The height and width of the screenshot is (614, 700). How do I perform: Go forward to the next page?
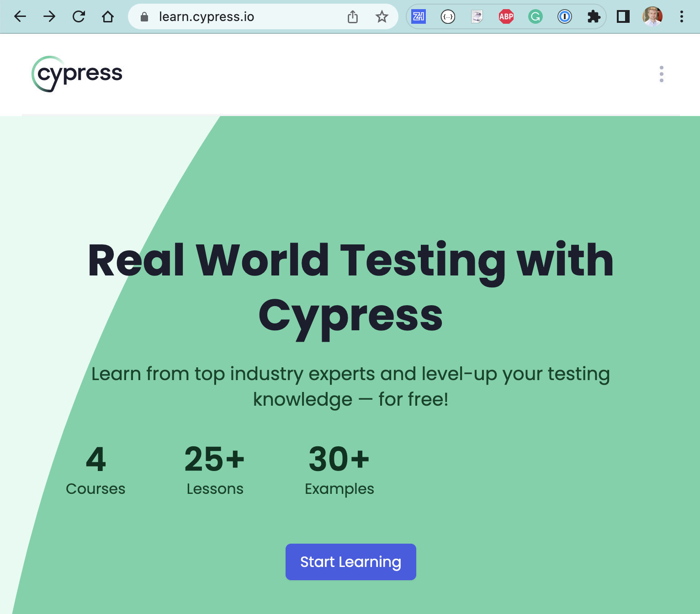click(x=49, y=17)
